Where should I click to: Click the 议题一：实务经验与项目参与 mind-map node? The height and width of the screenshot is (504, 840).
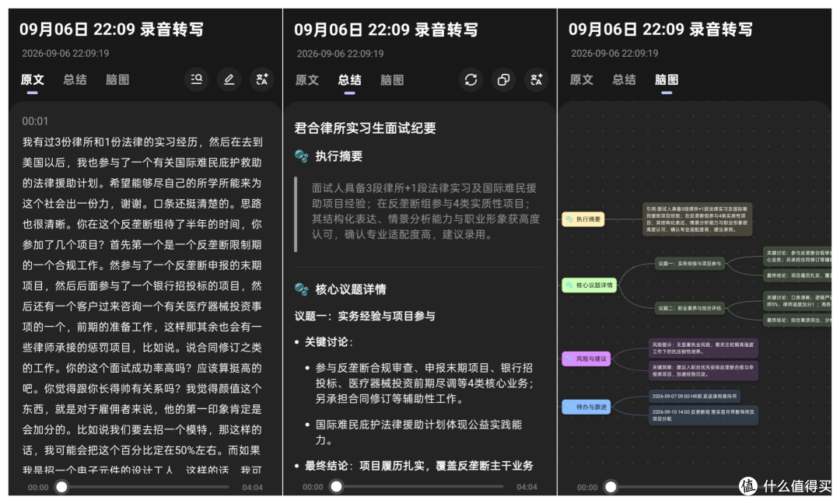(x=689, y=264)
